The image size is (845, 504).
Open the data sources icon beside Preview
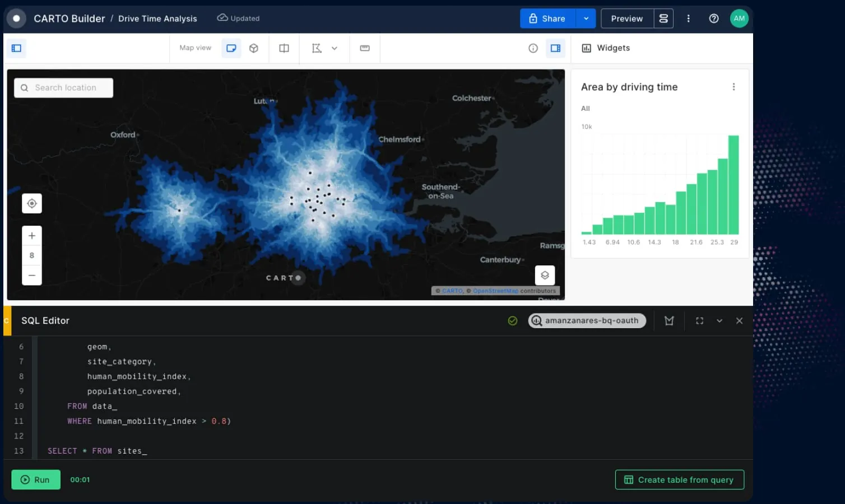(663, 18)
